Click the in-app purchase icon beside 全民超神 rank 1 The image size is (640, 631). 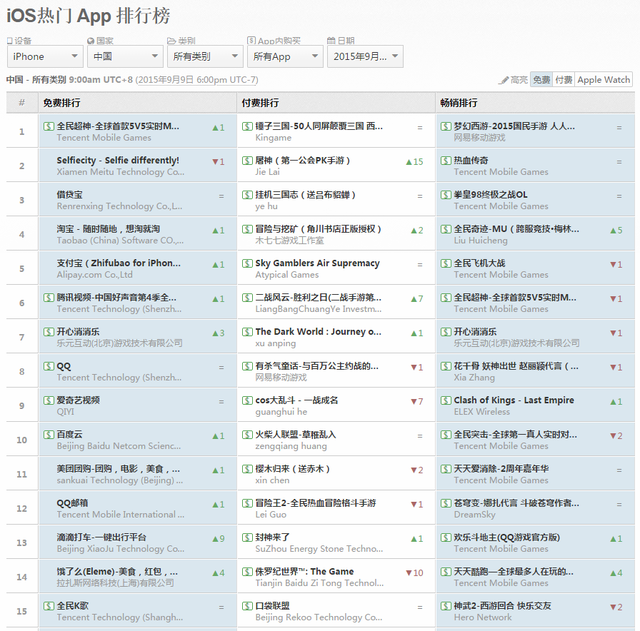49,126
